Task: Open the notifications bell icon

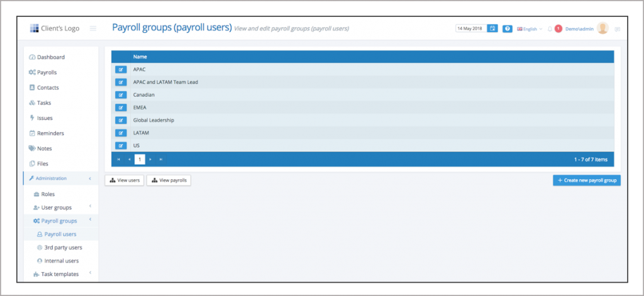Action: 550,29
